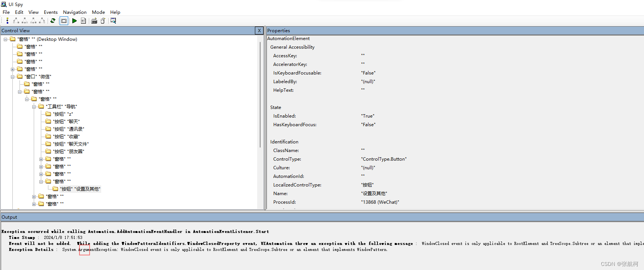Image resolution: width=644 pixels, height=270 pixels.
Task: Open the Navigation menu
Action: pos(75,12)
